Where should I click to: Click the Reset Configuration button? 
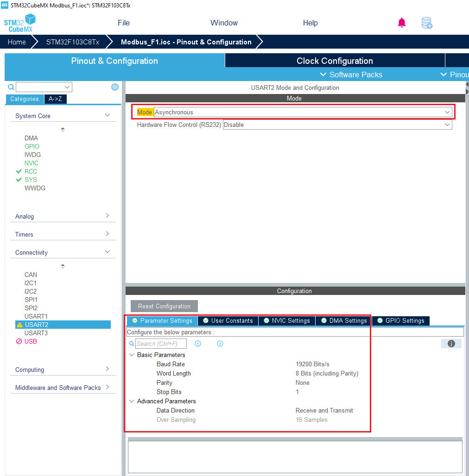click(x=164, y=306)
